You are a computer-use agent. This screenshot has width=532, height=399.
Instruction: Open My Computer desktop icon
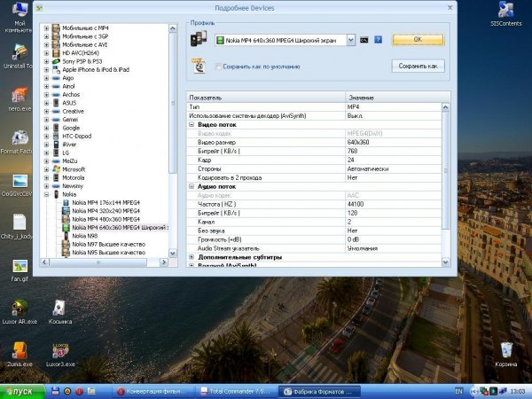20,17
